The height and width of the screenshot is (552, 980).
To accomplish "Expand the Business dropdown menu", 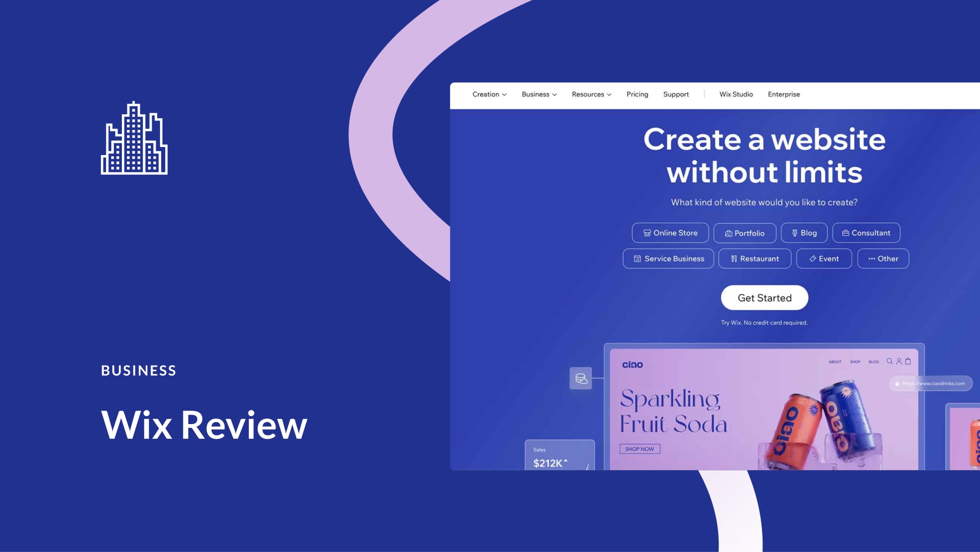I will [x=538, y=94].
